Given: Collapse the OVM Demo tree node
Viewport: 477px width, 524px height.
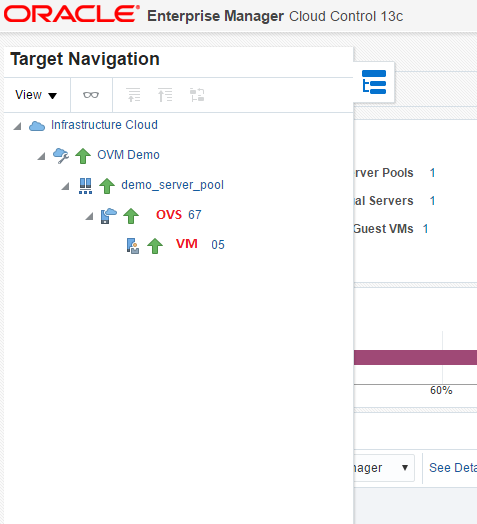Looking at the screenshot, I should [41, 156].
